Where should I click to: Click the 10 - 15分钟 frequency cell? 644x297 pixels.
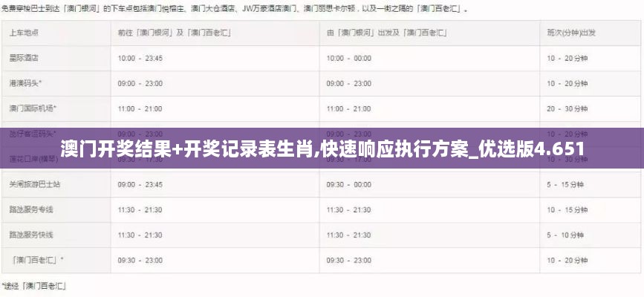(x=567, y=210)
